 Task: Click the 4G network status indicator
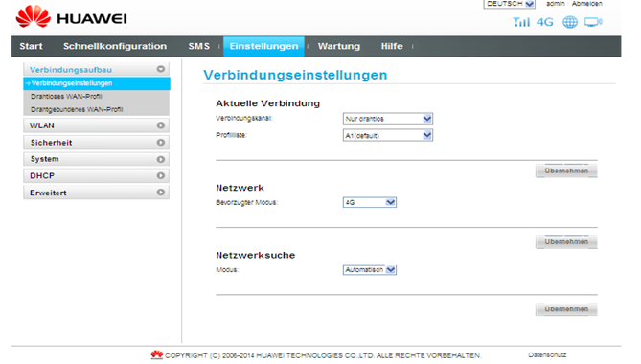pyautogui.click(x=544, y=22)
